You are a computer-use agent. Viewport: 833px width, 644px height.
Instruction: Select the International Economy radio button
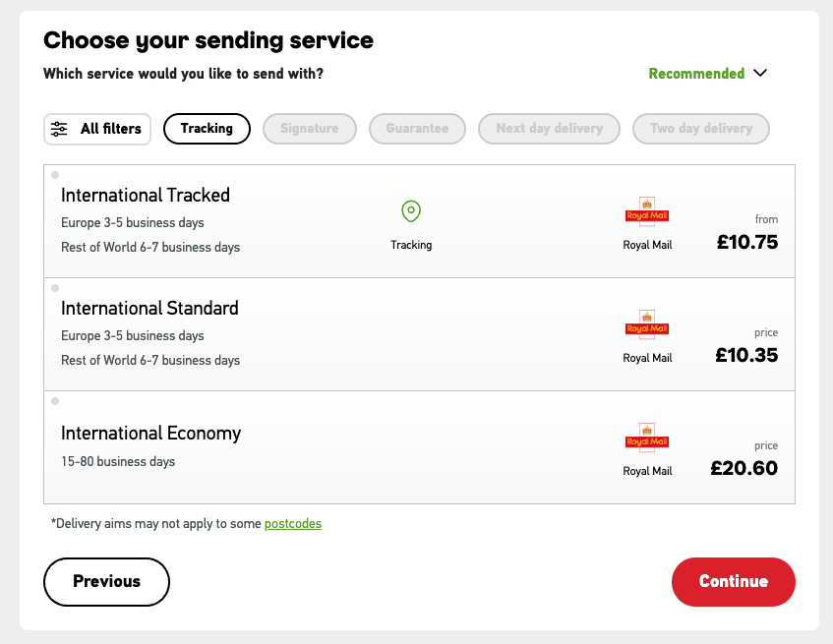coord(55,401)
